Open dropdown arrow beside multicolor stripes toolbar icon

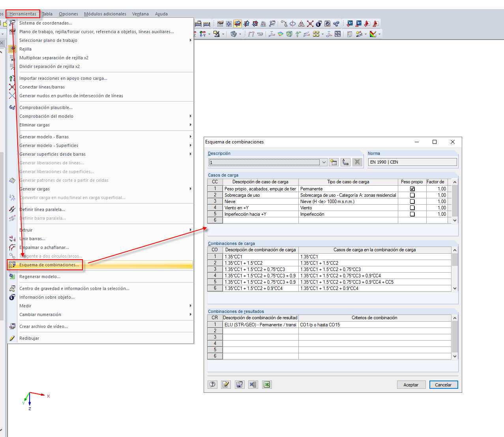click(x=379, y=34)
